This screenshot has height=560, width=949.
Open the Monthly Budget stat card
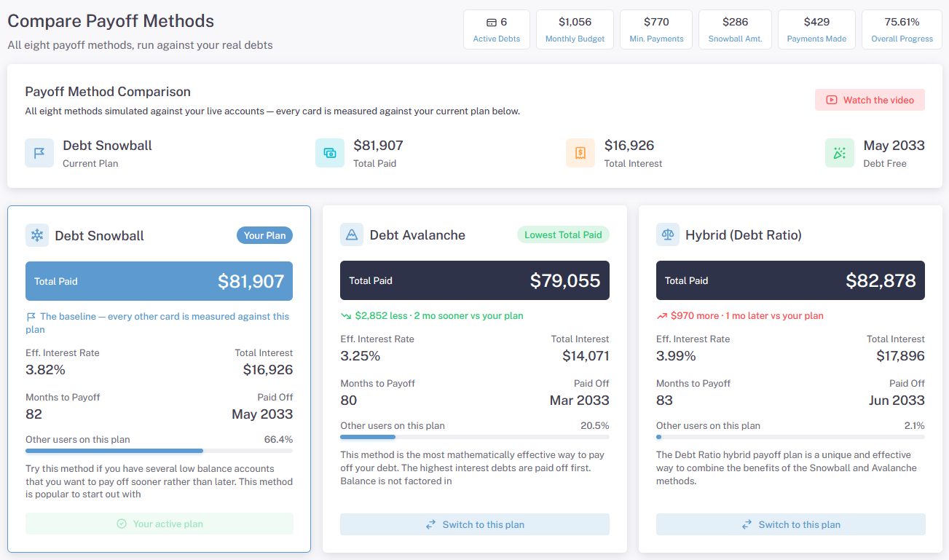(x=575, y=30)
